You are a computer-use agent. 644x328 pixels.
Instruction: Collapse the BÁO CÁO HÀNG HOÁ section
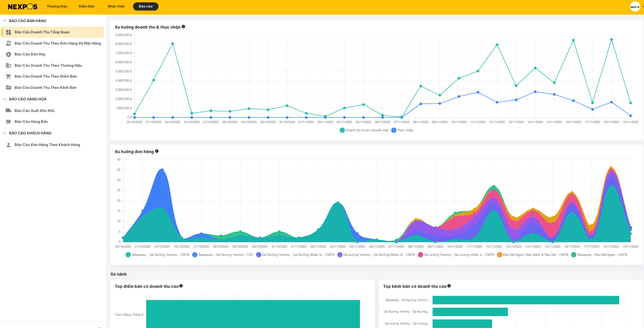(4, 99)
